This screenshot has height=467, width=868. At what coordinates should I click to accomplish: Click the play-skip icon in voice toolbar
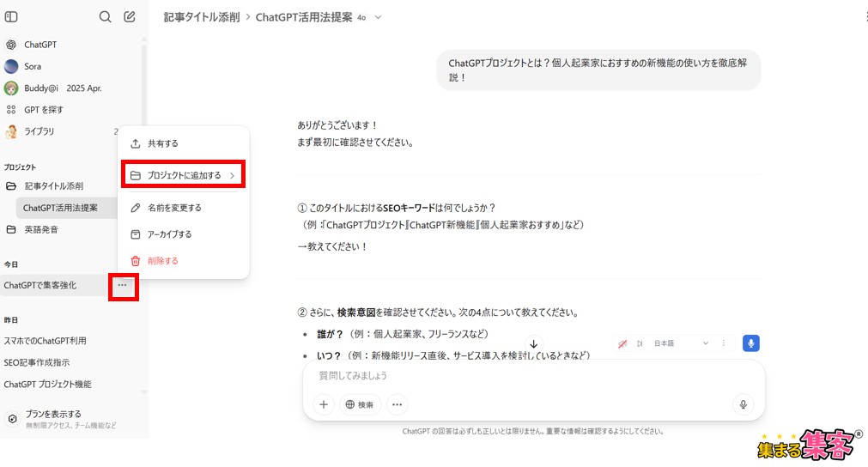(x=640, y=343)
